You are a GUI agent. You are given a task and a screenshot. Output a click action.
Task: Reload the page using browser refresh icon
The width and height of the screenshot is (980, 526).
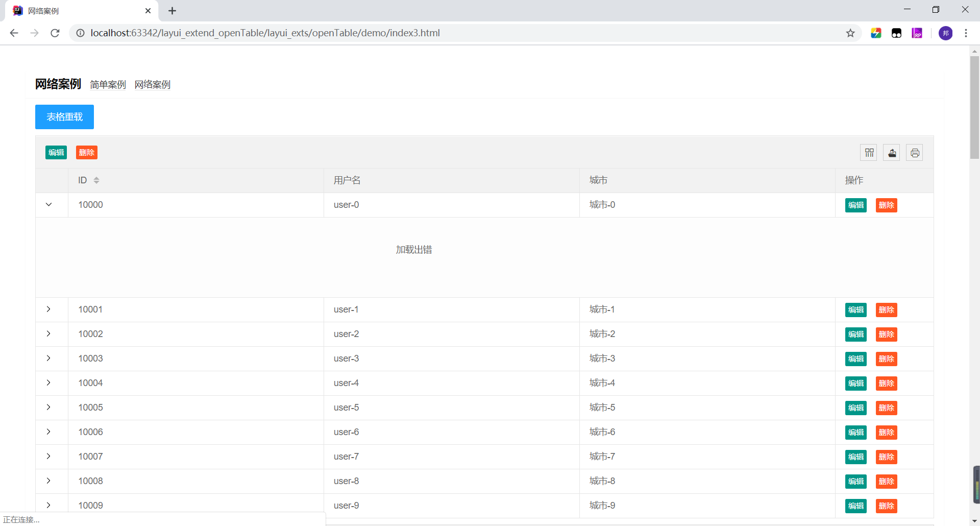coord(55,33)
